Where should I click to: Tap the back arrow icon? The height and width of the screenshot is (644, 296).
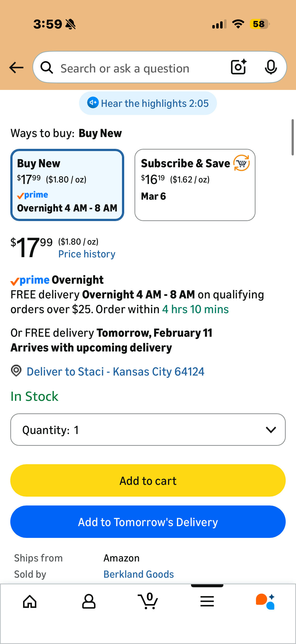(16, 68)
